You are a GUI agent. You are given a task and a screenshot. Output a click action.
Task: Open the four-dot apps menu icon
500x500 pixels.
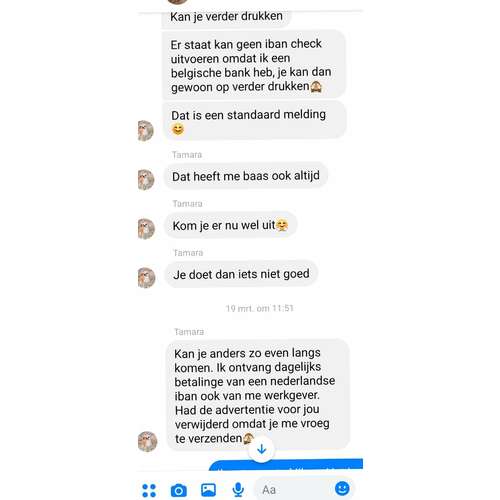[x=149, y=490]
